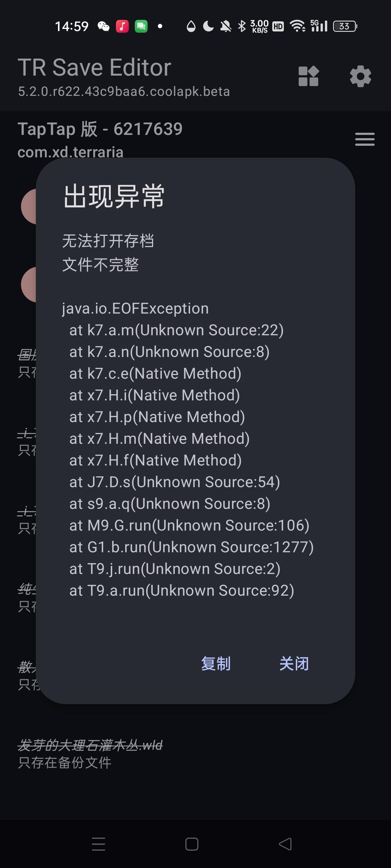Tap the 出现异常 dialog title
Image resolution: width=391 pixels, height=868 pixels.
coord(114,196)
